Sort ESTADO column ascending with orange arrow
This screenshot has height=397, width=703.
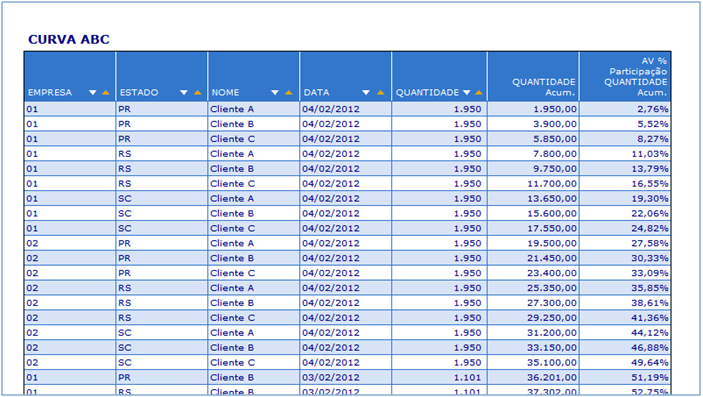198,93
